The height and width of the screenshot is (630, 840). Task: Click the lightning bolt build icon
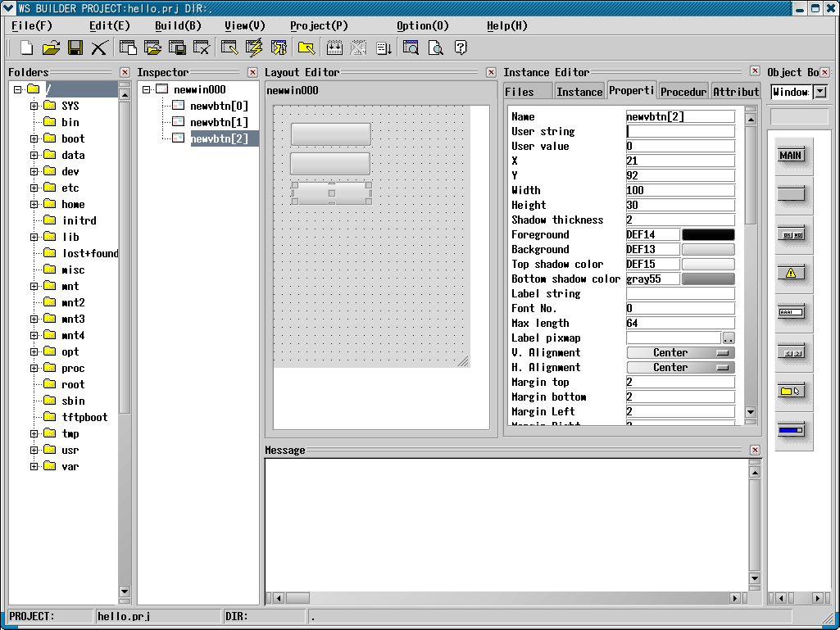(x=254, y=48)
